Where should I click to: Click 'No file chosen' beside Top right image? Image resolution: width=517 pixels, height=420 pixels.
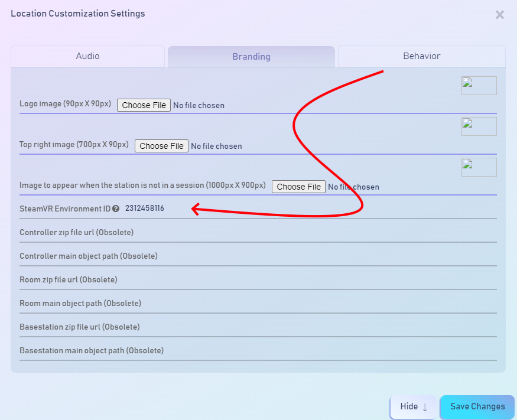217,146
